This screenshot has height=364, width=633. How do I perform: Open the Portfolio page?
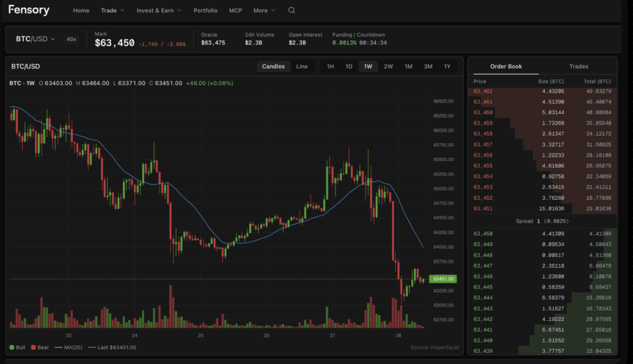click(x=205, y=10)
